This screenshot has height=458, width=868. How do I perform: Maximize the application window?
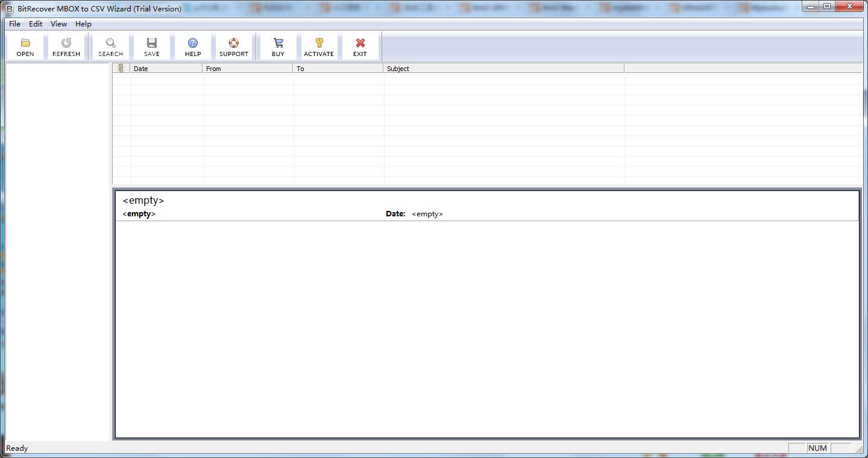click(x=827, y=7)
